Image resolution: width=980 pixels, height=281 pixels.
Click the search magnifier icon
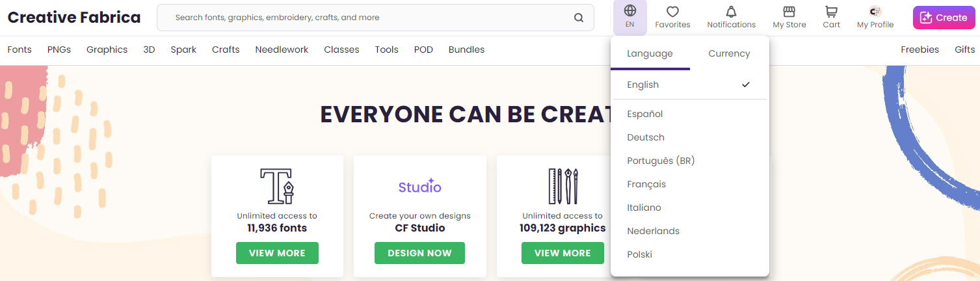pyautogui.click(x=578, y=18)
